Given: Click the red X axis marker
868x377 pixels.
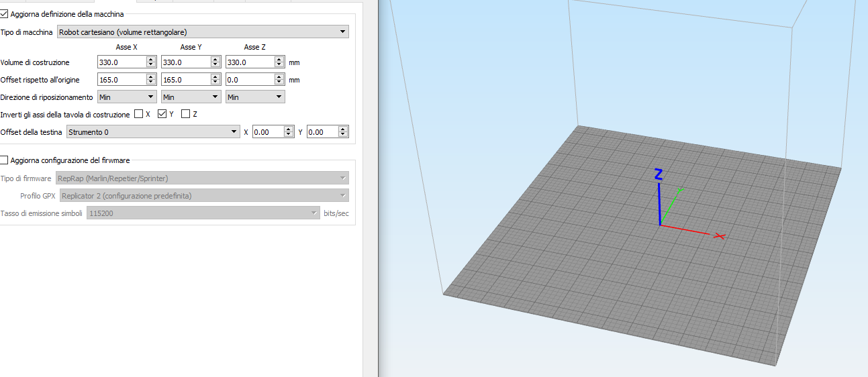Looking at the screenshot, I should tap(720, 236).
